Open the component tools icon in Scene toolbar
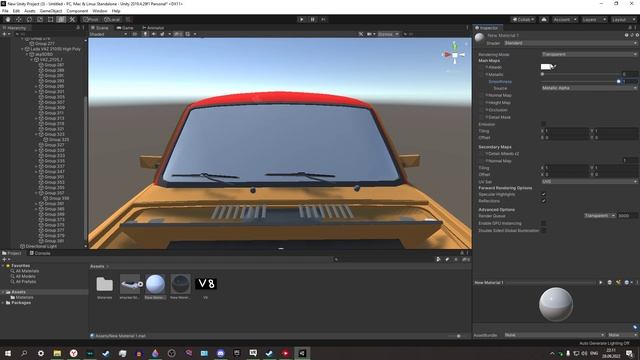Image resolution: width=640 pixels, height=360 pixels. tap(361, 34)
